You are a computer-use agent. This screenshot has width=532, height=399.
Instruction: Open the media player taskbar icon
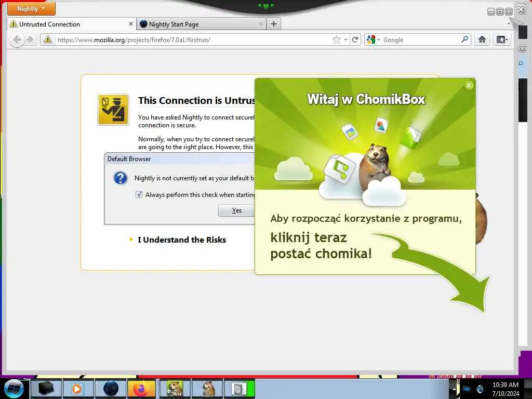tap(78, 389)
